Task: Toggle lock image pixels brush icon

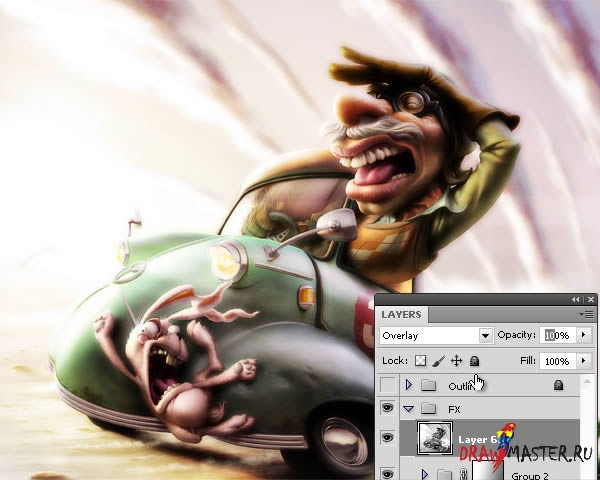Action: click(x=439, y=361)
